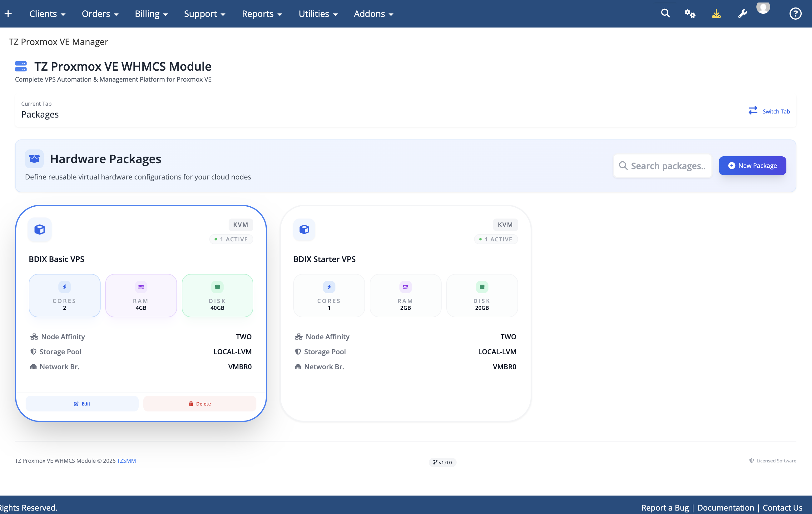Visit the TZSMM link in the footer
Viewport: 812px width, 514px height.
(126, 460)
